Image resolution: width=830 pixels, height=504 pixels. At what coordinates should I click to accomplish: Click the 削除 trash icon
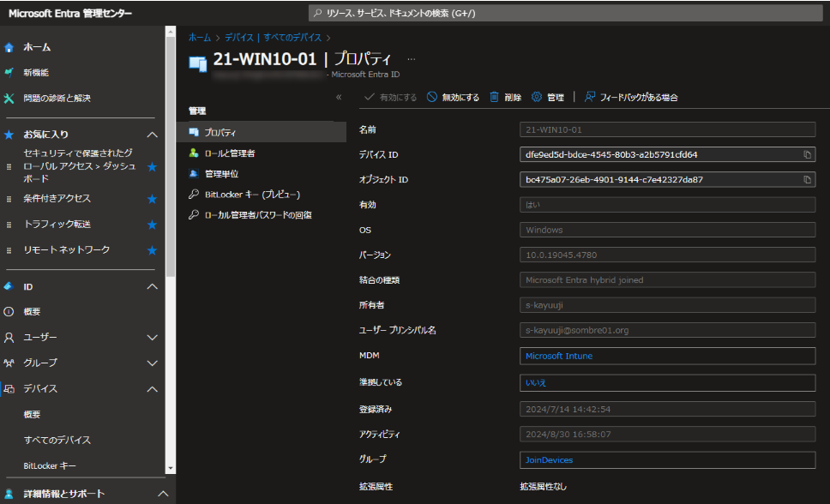point(495,97)
